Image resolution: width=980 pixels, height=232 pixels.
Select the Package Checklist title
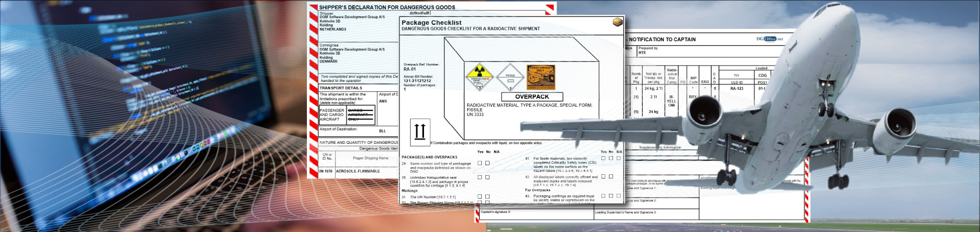[431, 23]
